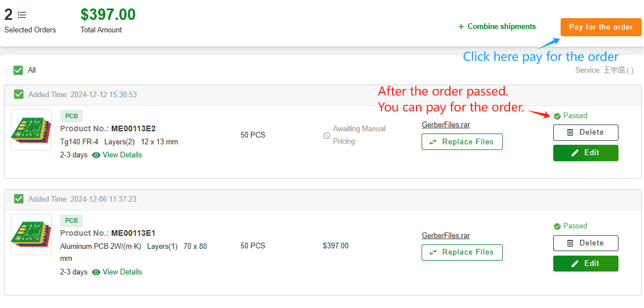Click the Product No. ME00113E2 title
Image resolution: width=644 pixels, height=308 pixels.
[x=108, y=128]
